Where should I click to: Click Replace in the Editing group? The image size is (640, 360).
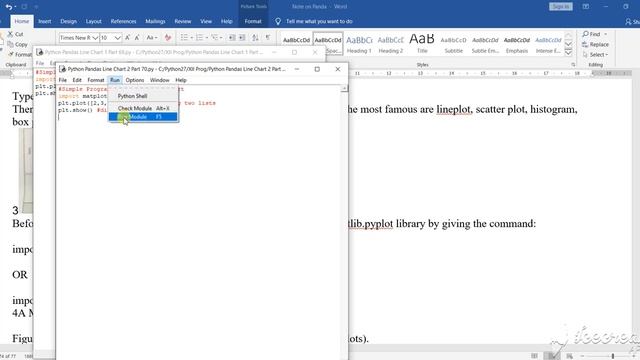click(596, 44)
